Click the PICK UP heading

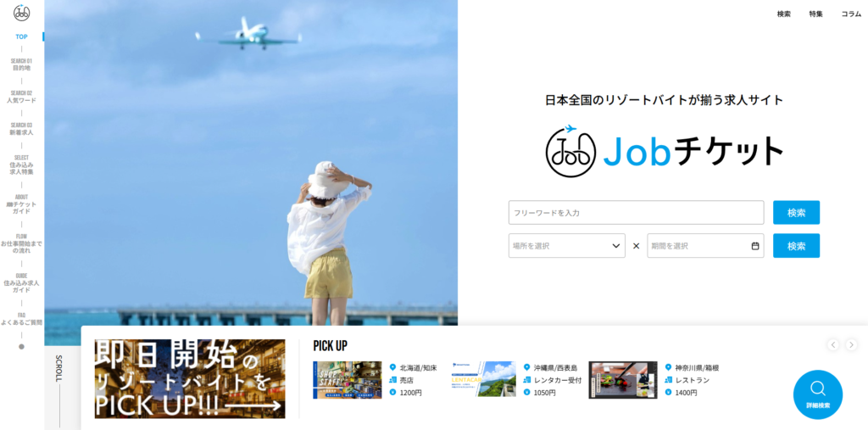(x=330, y=346)
